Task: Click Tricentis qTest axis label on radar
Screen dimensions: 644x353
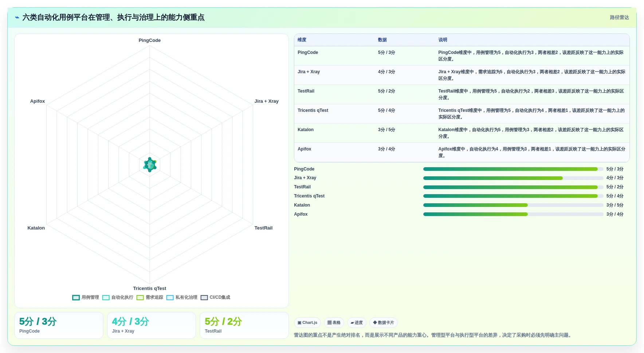Action: point(150,289)
